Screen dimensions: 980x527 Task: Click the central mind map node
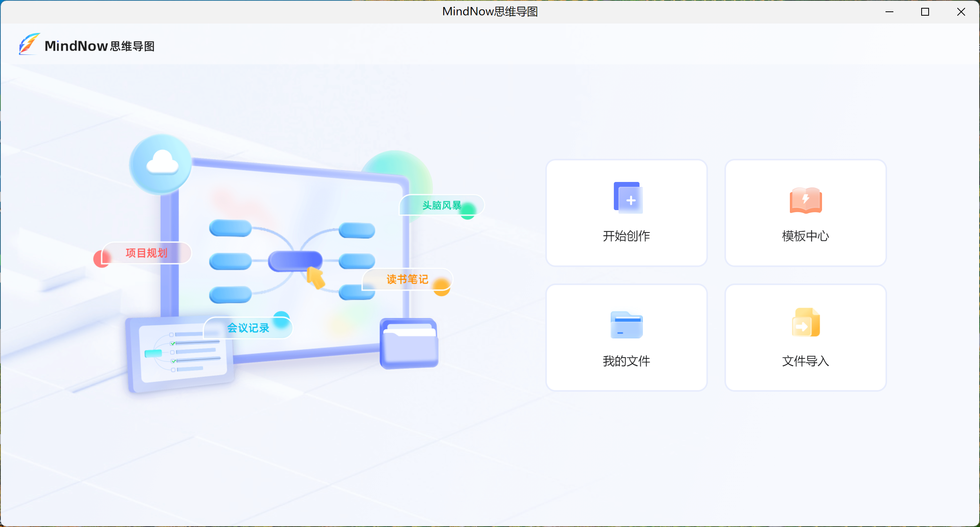pos(295,260)
